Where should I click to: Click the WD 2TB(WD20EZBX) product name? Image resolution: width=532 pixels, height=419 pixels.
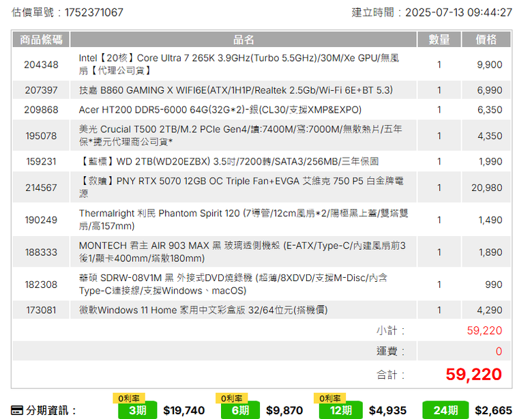229,161
